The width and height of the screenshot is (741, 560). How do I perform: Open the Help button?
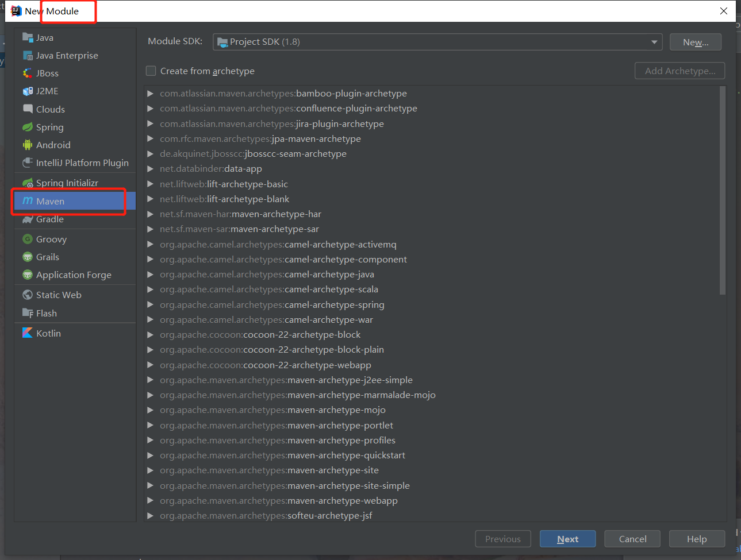point(697,539)
